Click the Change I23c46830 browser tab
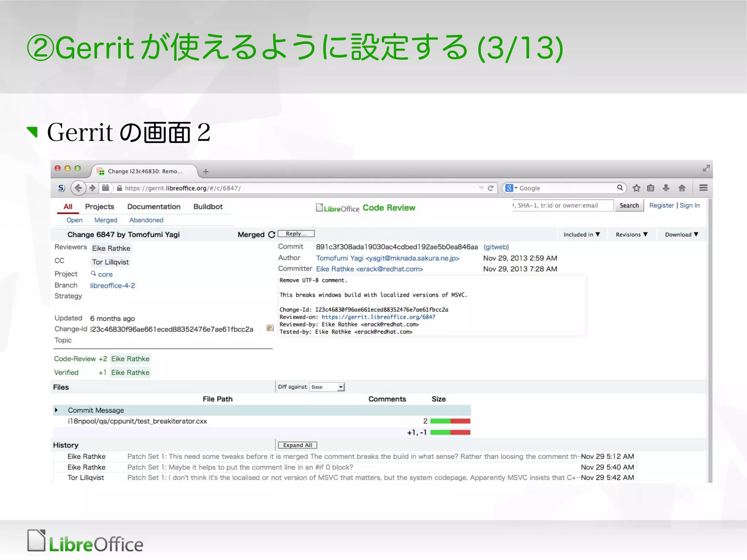This screenshot has width=747, height=560. pos(144,171)
